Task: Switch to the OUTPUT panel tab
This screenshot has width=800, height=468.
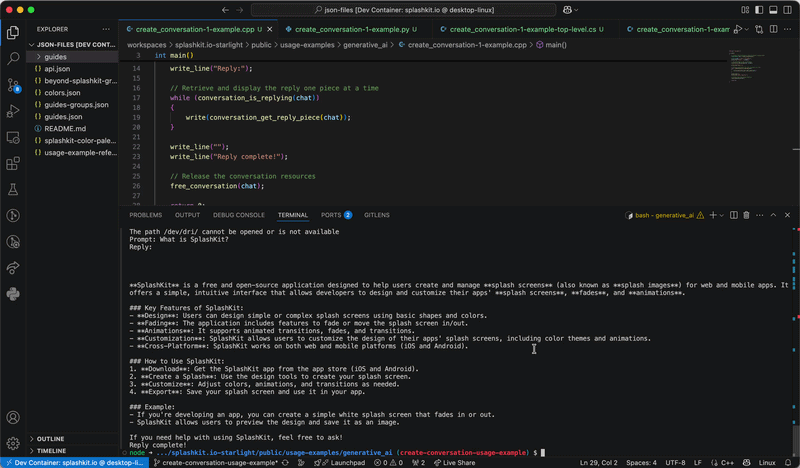Action: [187, 215]
